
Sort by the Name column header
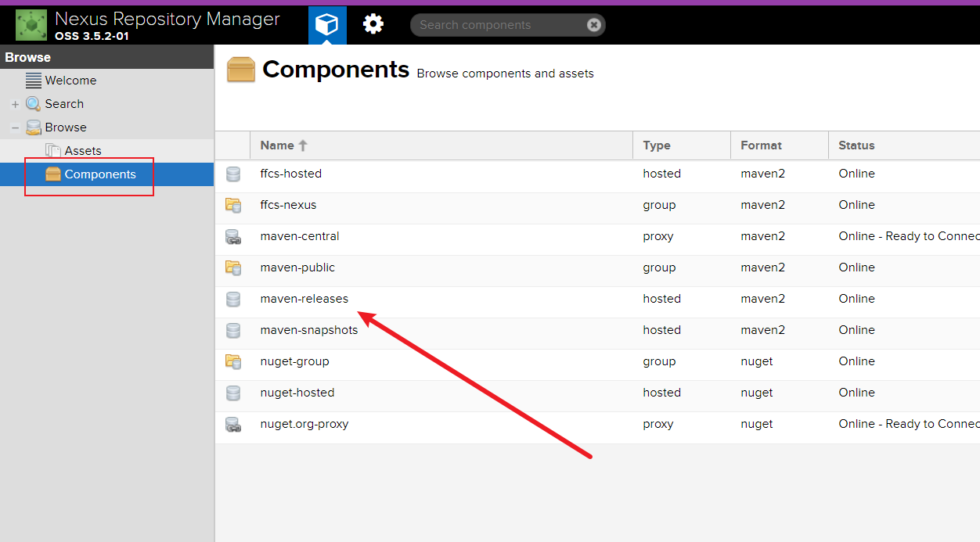(x=277, y=145)
